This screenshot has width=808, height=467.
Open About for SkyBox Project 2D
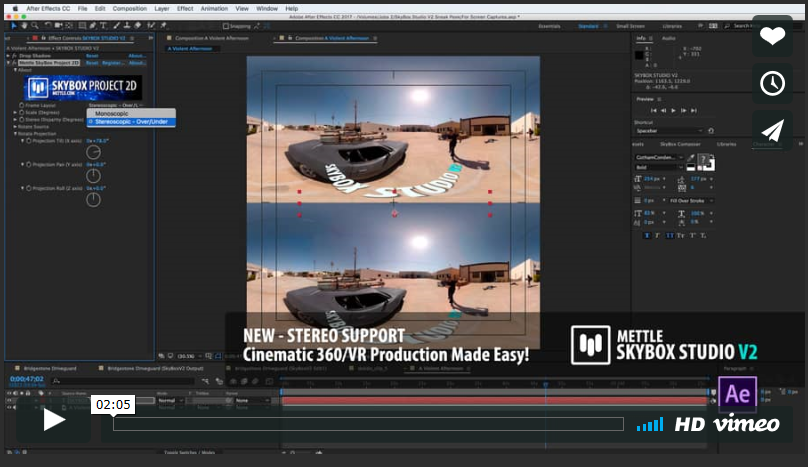[137, 63]
